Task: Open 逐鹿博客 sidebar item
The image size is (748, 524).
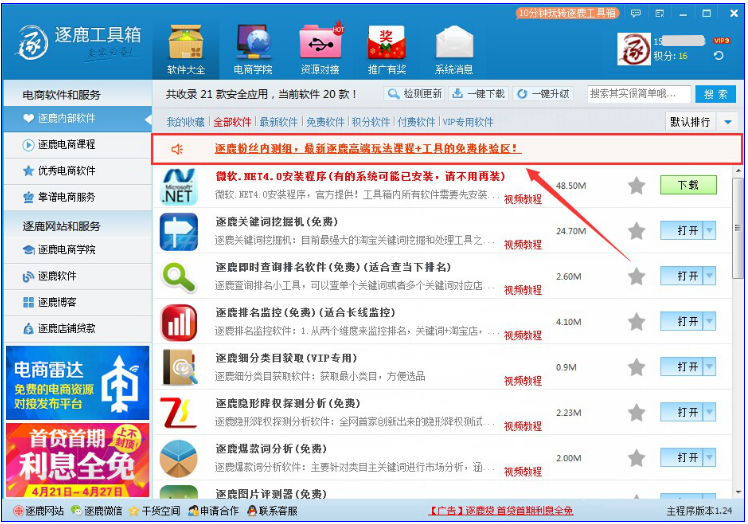Action: click(77, 302)
